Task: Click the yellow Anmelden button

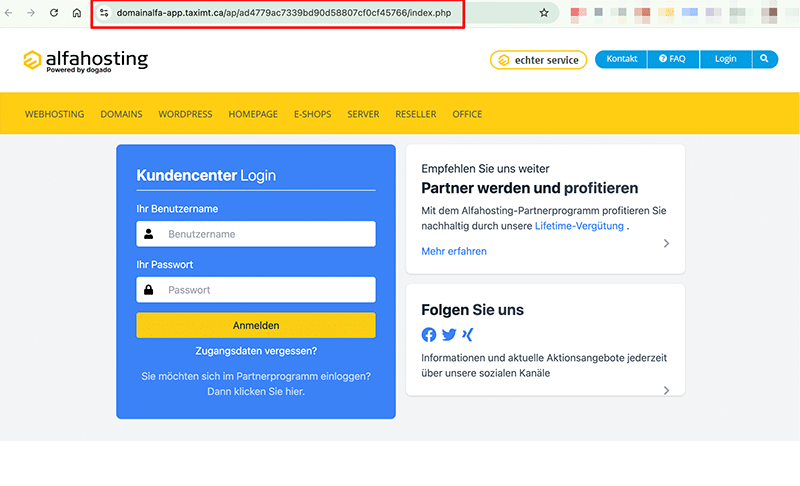Action: [x=256, y=325]
